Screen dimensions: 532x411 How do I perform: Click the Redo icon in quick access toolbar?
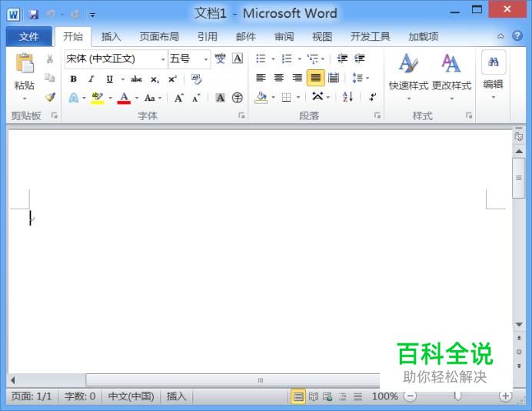(75, 15)
